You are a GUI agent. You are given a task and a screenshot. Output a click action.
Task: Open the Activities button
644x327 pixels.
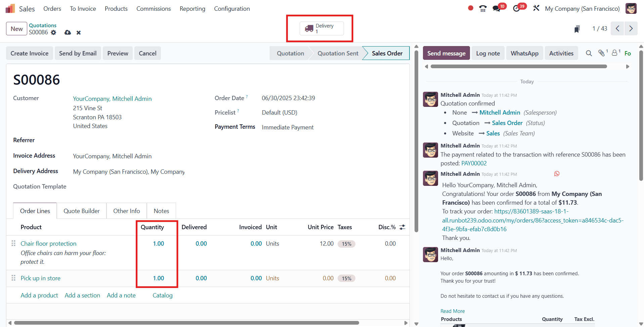[561, 53]
